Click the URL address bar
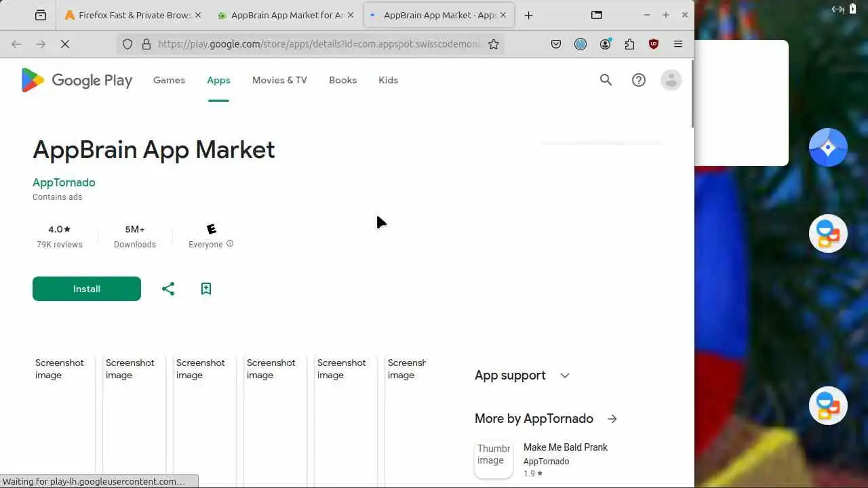This screenshot has width=868, height=488. tap(319, 44)
